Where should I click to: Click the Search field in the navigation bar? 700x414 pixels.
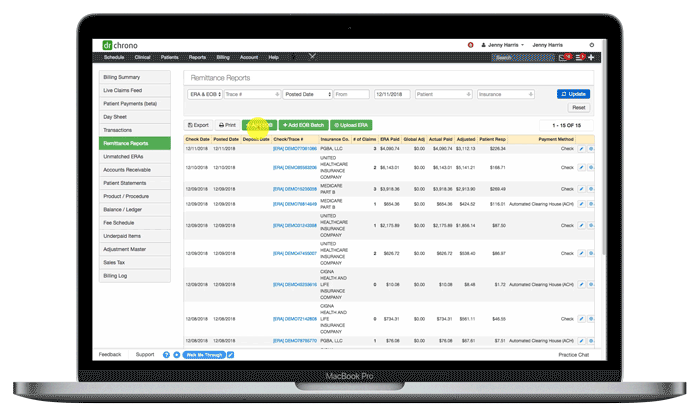(x=523, y=58)
